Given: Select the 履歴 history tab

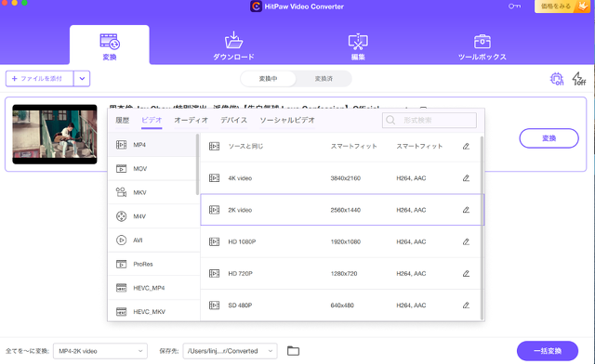Looking at the screenshot, I should click(x=122, y=120).
